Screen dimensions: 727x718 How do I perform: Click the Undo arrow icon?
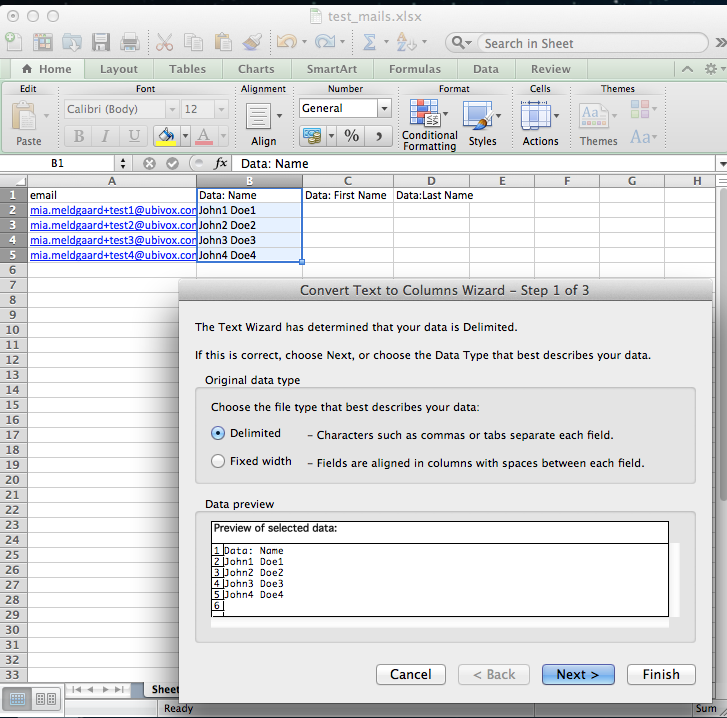tap(287, 42)
